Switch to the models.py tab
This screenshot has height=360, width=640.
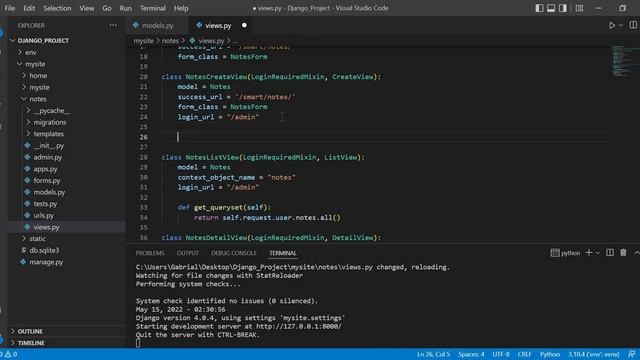(157, 25)
